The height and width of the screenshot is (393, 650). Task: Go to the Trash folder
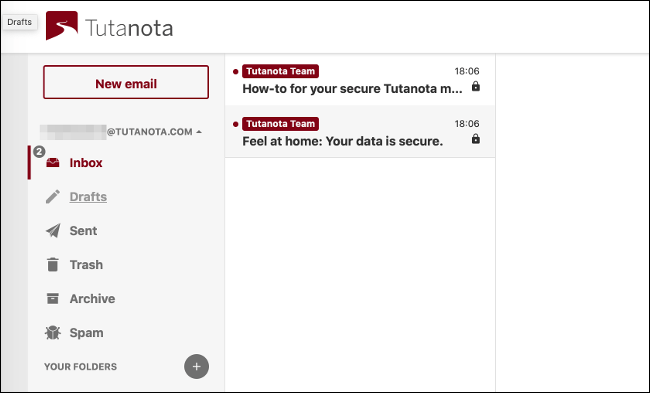(86, 264)
